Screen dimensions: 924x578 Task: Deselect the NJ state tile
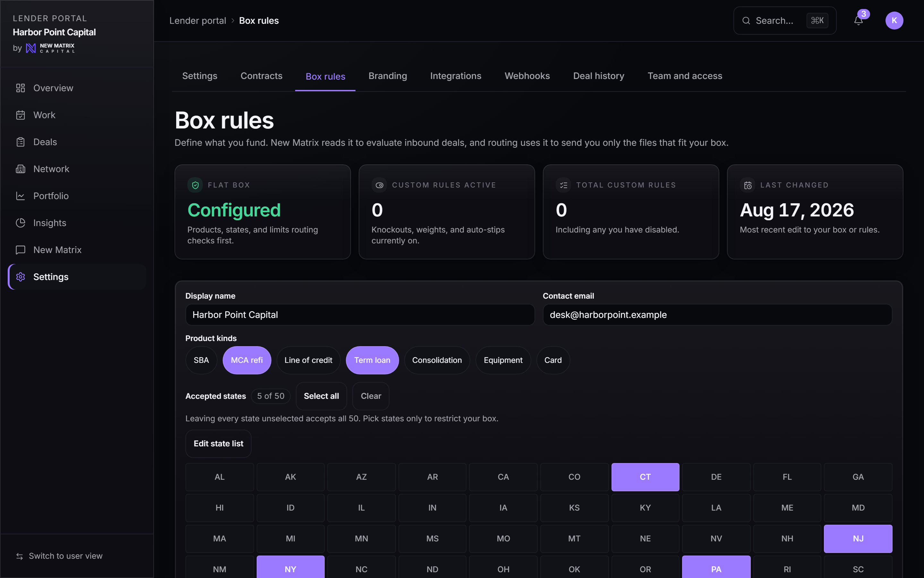(858, 539)
